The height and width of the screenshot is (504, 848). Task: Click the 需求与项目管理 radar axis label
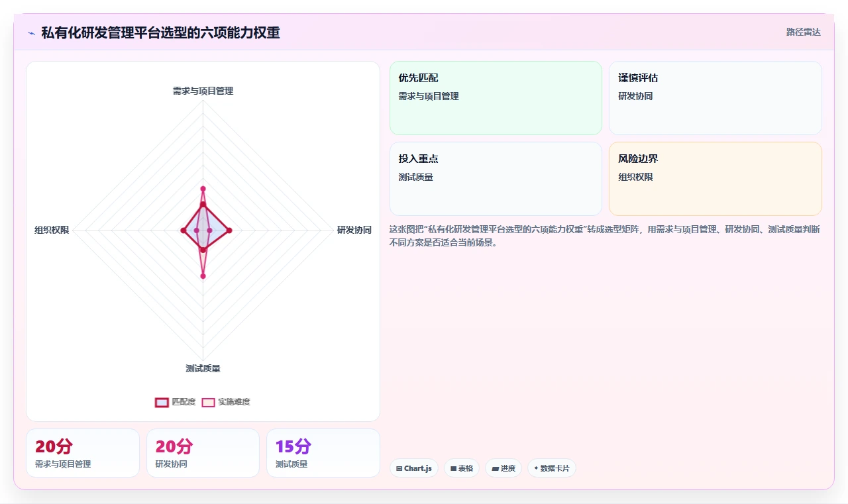click(203, 91)
